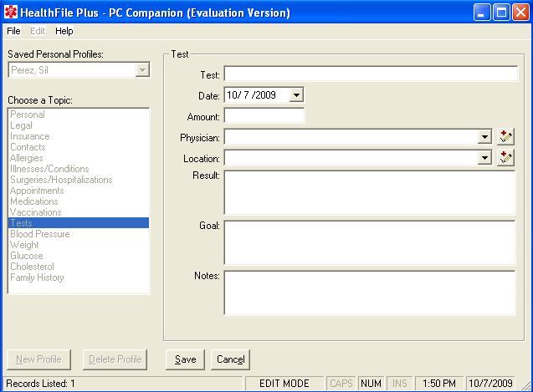533x392 pixels.
Task: Click the Delete Profile button
Action: pyautogui.click(x=115, y=359)
